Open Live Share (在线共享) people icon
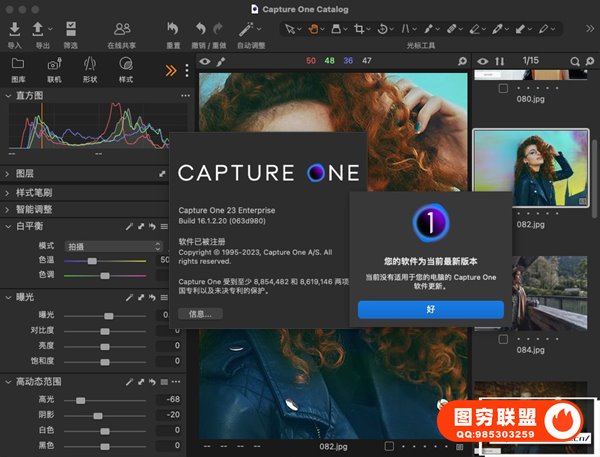Screen dimensions: 600x457 [x=123, y=29]
